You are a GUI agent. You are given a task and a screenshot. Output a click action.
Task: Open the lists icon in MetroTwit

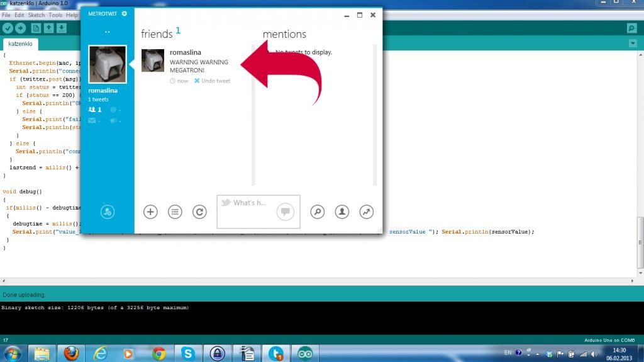point(175,212)
